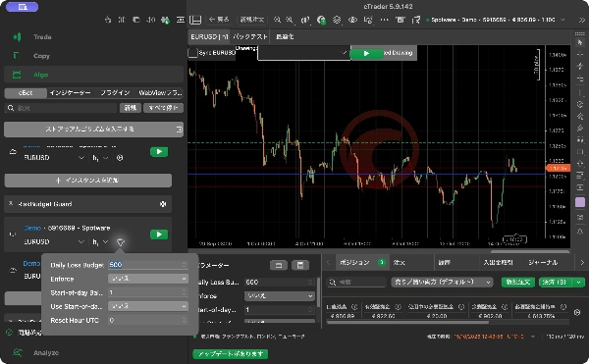
Task: Start the Demo 5916888 Spotware instance
Action: (x=159, y=234)
